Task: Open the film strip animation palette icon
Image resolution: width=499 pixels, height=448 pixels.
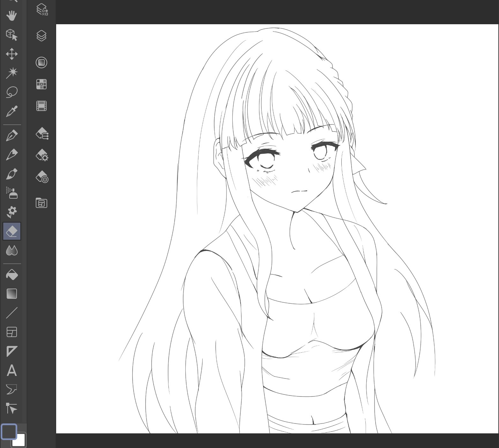Action: 41,106
